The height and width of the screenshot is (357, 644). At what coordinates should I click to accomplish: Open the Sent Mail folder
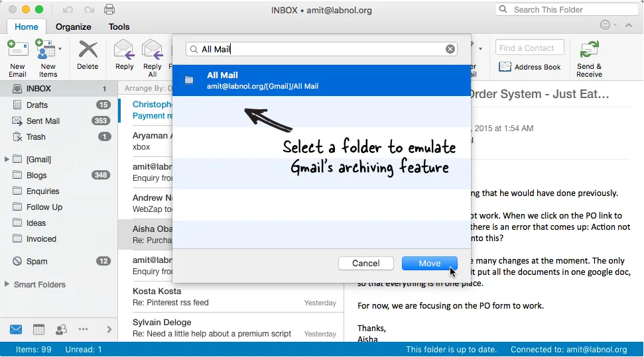(x=59, y=121)
